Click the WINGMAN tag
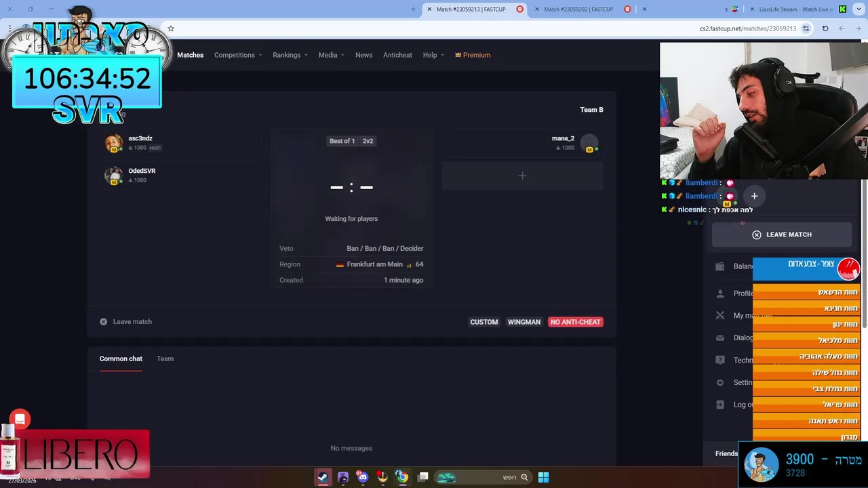 (524, 322)
